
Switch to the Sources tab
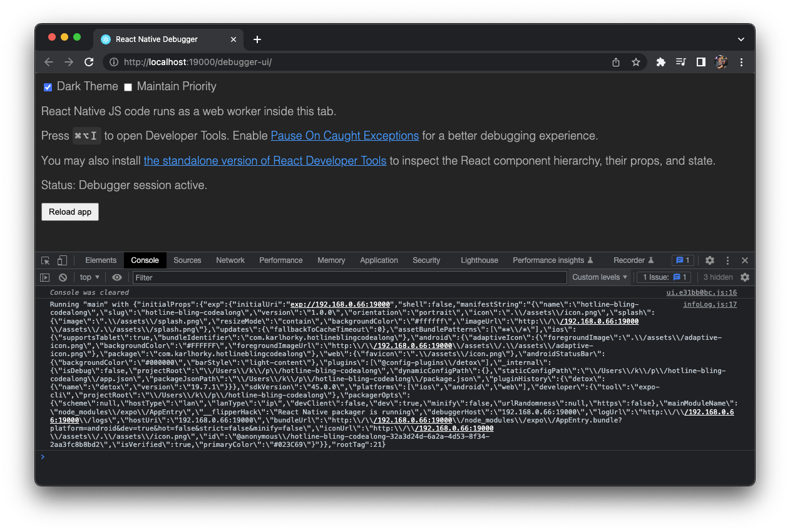tap(187, 260)
